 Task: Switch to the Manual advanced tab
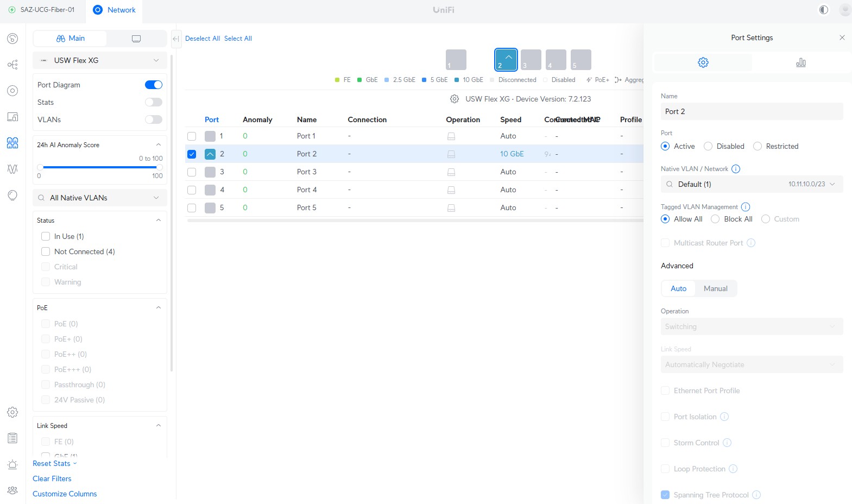(x=715, y=288)
